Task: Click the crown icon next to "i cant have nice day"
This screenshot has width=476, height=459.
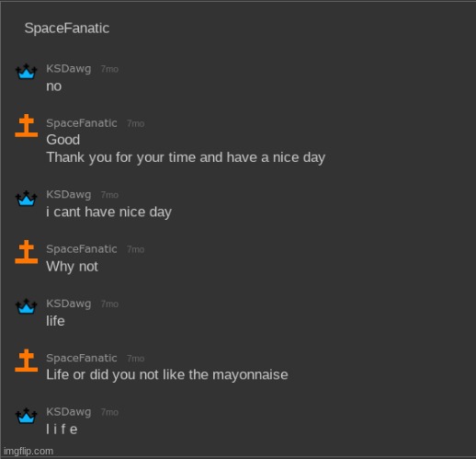Action: (27, 198)
